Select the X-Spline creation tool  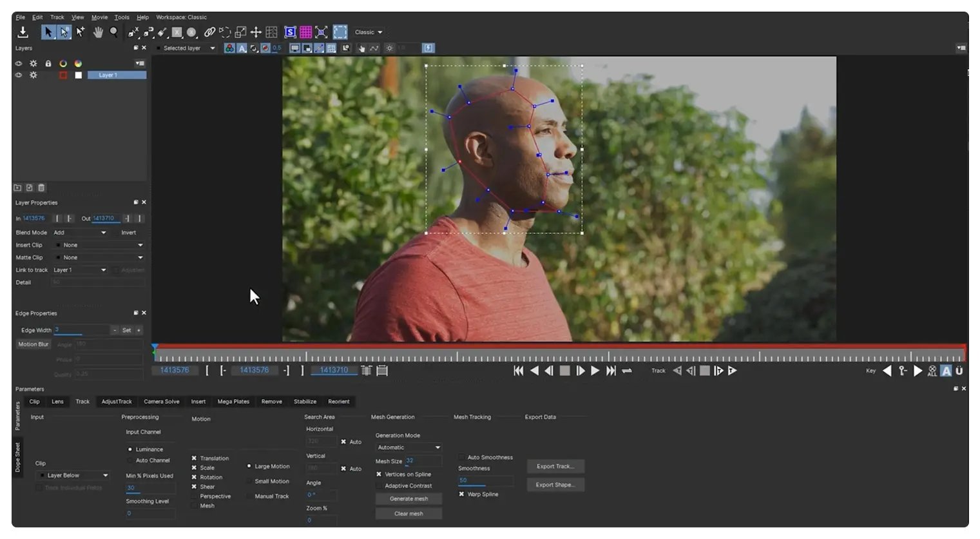tap(133, 32)
